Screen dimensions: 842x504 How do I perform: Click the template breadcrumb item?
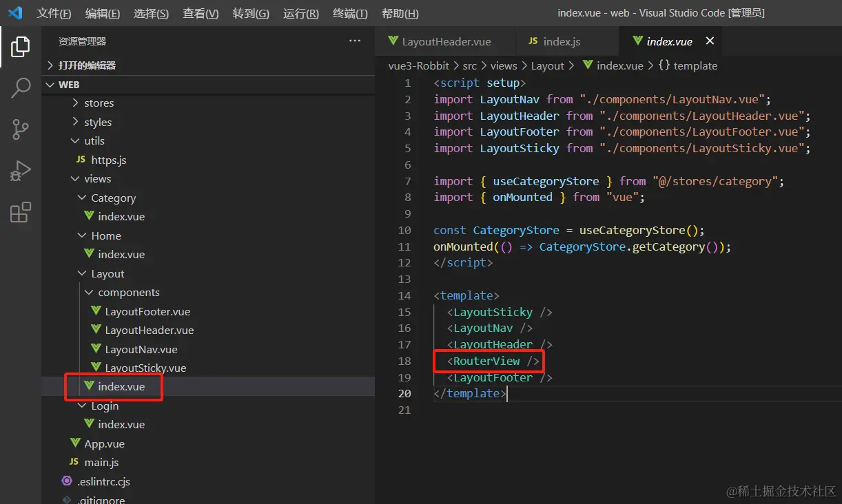pos(695,66)
